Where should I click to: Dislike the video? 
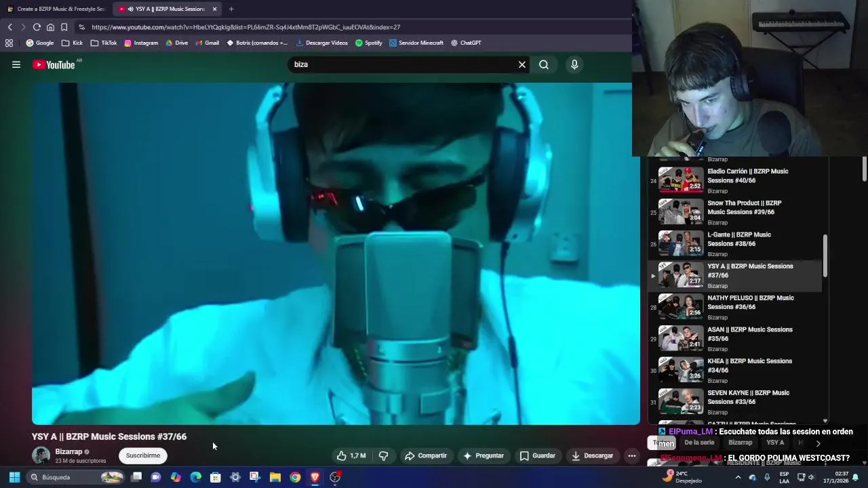383,455
